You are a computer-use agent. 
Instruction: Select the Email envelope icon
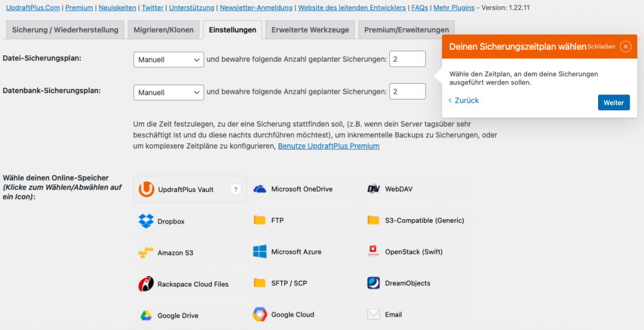click(374, 314)
